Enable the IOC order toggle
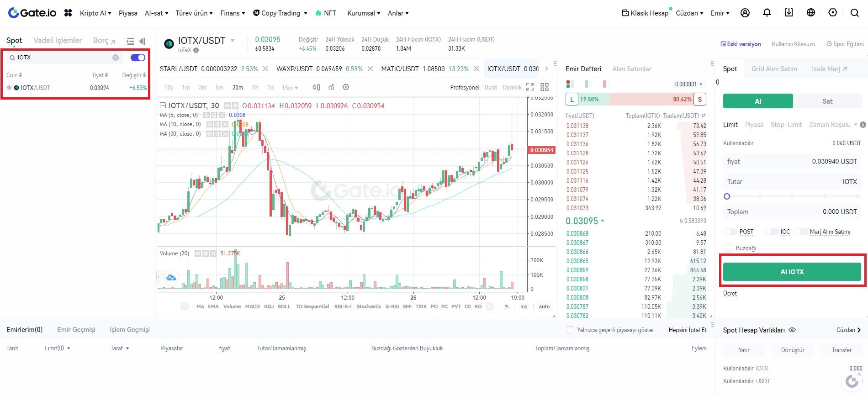Viewport: 868px width, 396px height. point(771,232)
